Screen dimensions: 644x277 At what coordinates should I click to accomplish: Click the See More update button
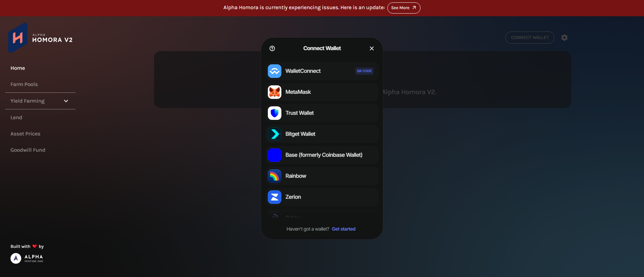click(404, 8)
